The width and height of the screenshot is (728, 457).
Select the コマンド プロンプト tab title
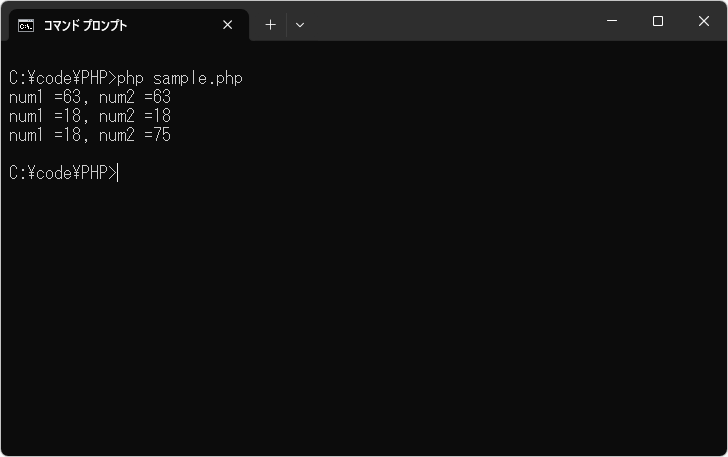tap(85, 25)
